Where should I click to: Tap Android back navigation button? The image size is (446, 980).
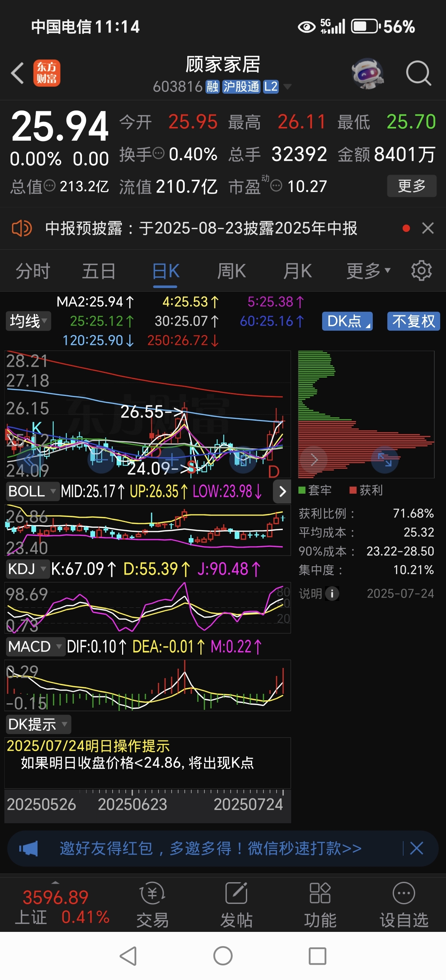(129, 956)
